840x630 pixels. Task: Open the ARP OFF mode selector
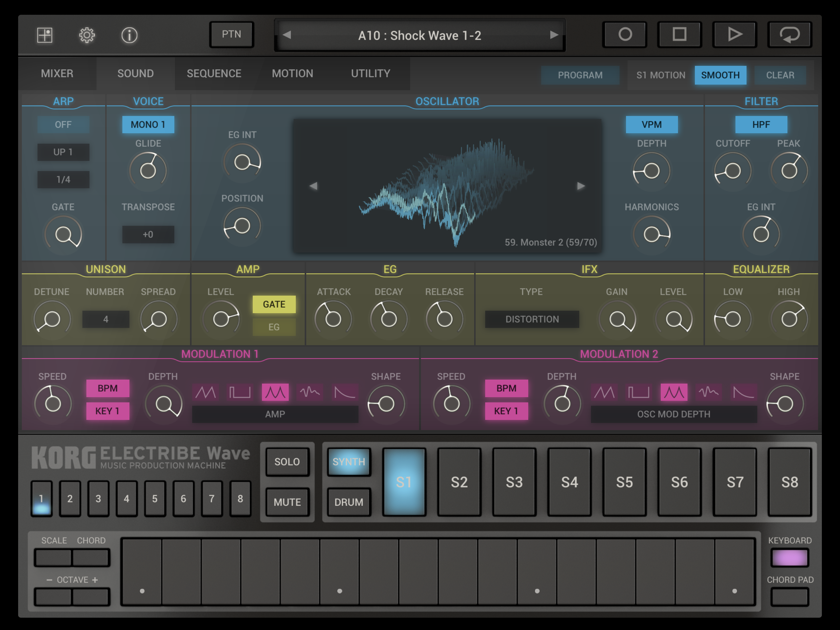(63, 125)
